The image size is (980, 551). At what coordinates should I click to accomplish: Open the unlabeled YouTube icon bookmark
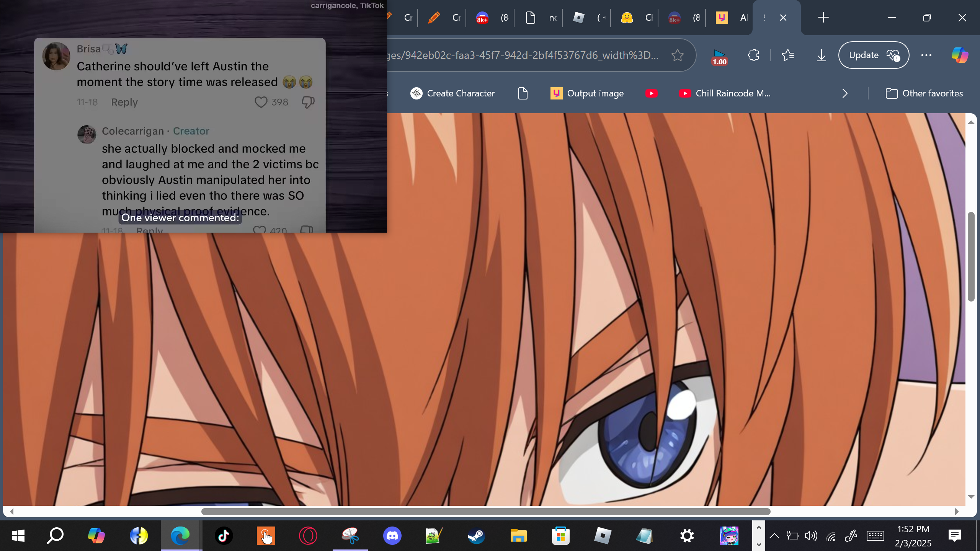click(651, 93)
